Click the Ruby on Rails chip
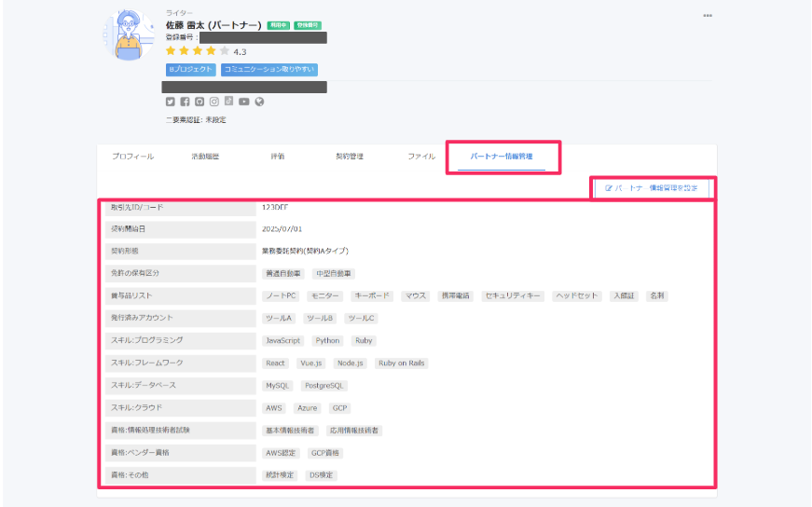 pyautogui.click(x=402, y=363)
